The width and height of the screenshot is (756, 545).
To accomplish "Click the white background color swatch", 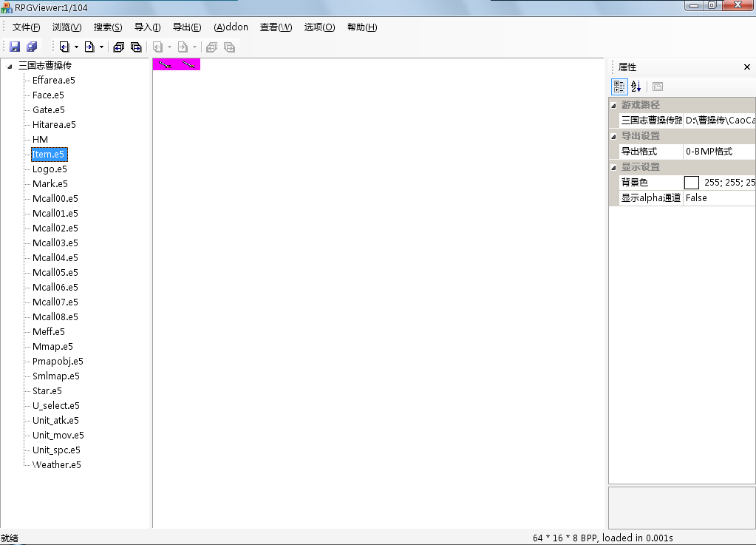I will 692,183.
